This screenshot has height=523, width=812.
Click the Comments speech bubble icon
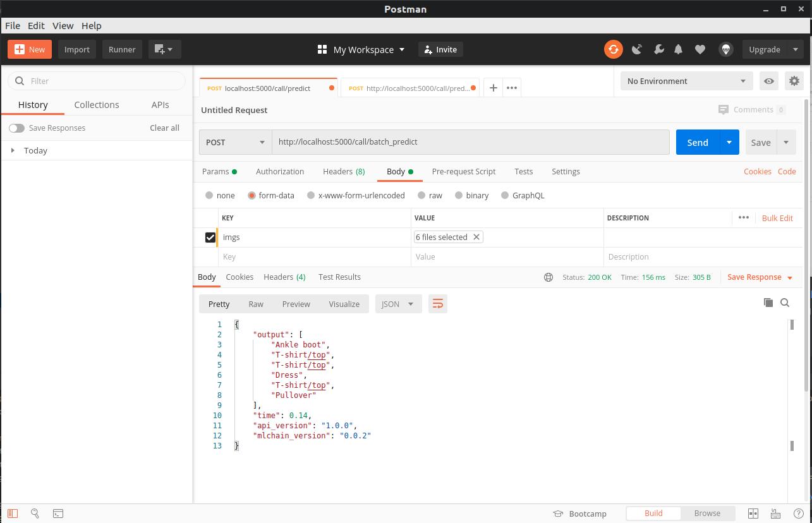pyautogui.click(x=724, y=110)
